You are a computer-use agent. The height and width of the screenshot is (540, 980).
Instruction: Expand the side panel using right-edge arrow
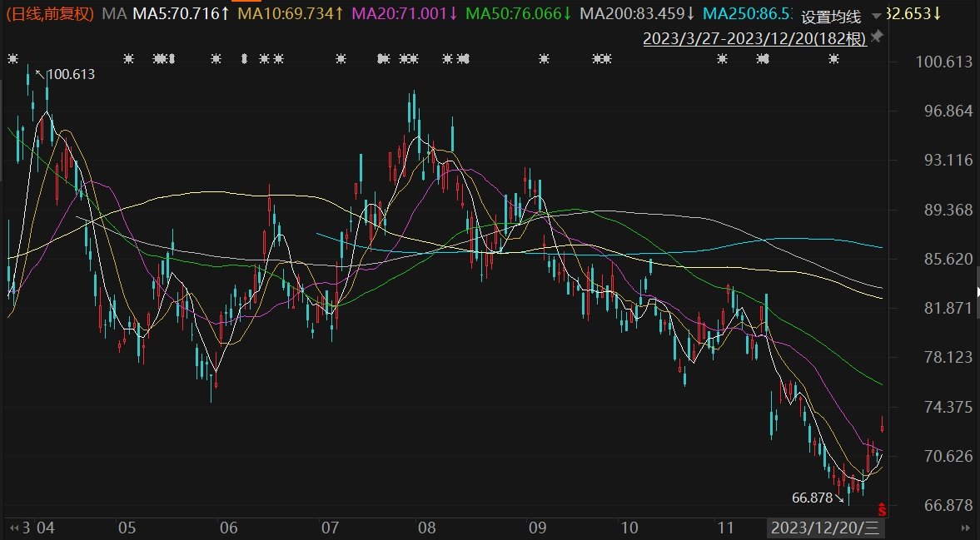[x=977, y=291]
